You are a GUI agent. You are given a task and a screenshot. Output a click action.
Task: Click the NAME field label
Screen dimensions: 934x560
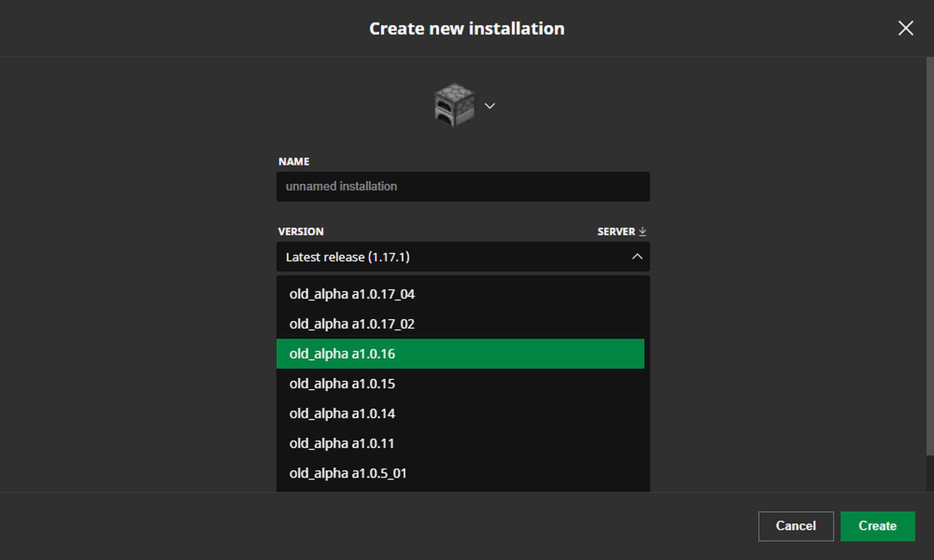(x=294, y=161)
